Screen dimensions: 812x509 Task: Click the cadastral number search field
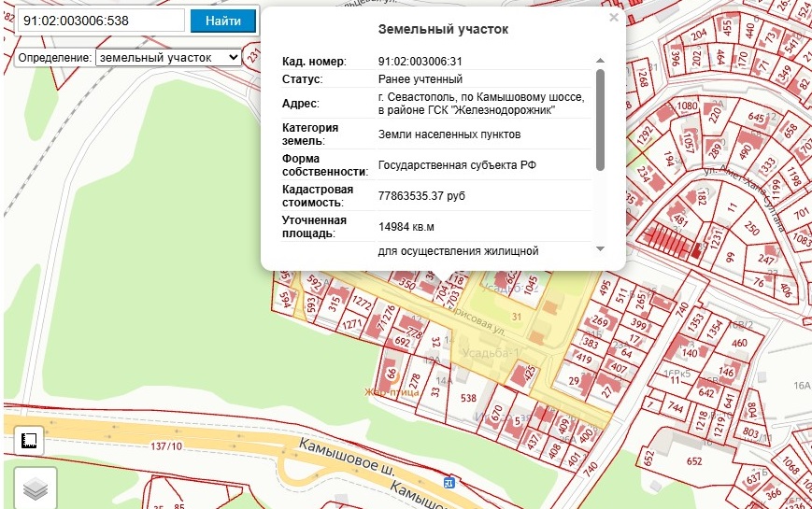pyautogui.click(x=101, y=20)
